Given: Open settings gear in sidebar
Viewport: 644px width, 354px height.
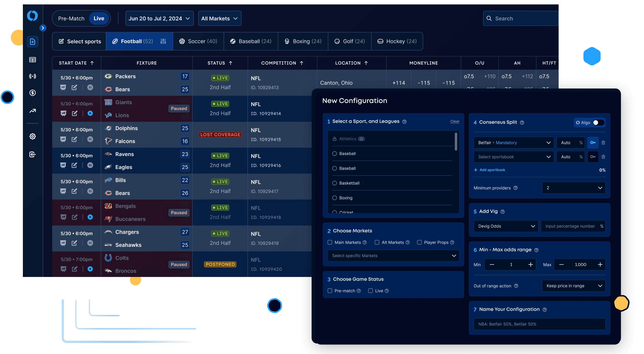Looking at the screenshot, I should click(x=32, y=136).
